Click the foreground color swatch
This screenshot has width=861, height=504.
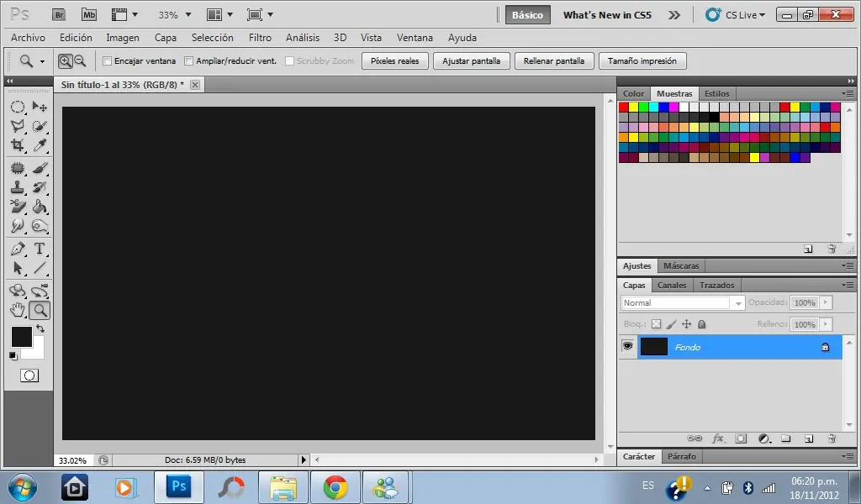[x=21, y=337]
